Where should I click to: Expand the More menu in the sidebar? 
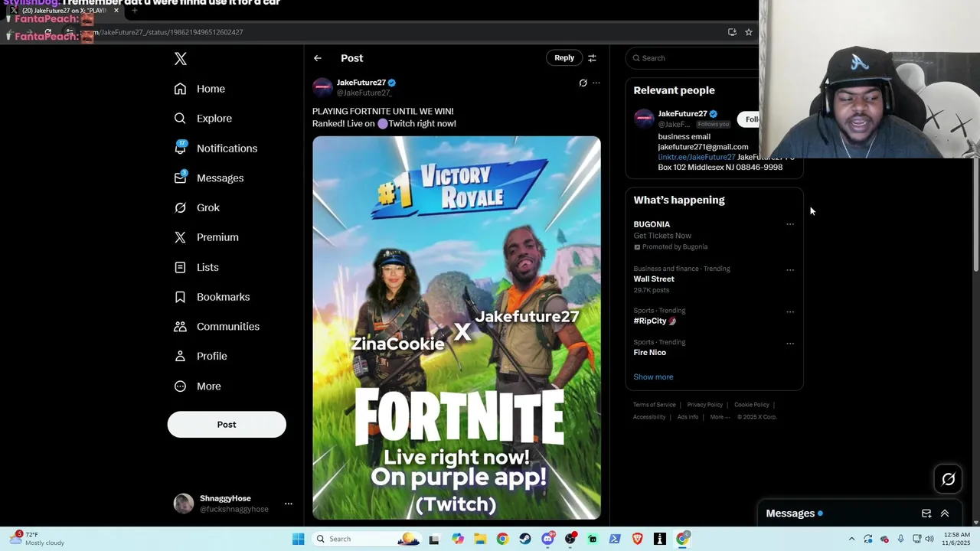197,386
